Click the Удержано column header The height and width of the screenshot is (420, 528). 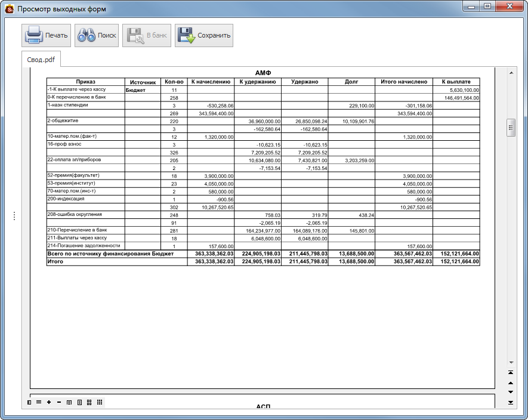(x=305, y=82)
